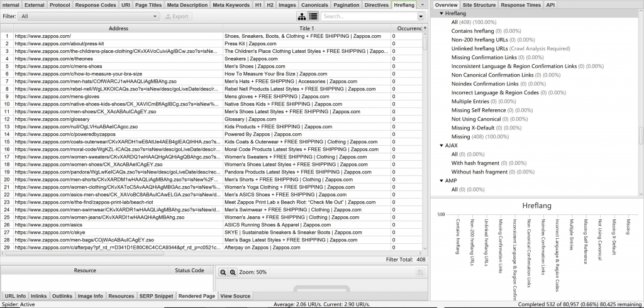
Task: Open the Meta Keywords tab
Action: (x=231, y=5)
